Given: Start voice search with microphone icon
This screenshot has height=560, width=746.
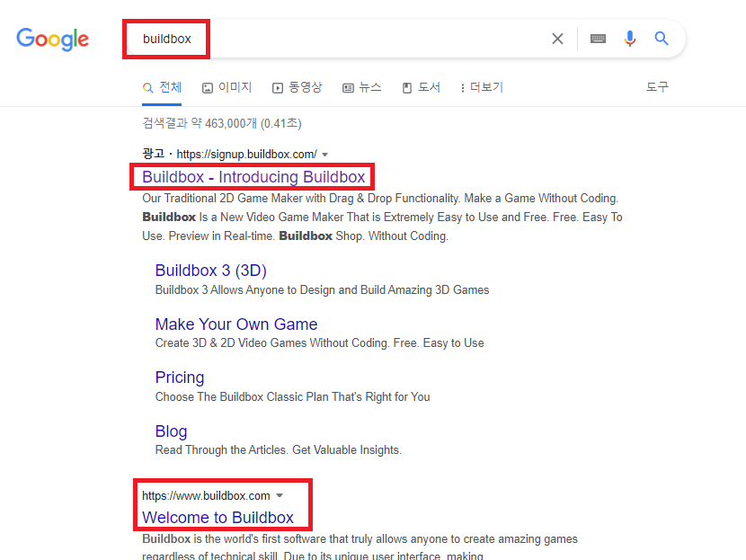Looking at the screenshot, I should pos(630,39).
